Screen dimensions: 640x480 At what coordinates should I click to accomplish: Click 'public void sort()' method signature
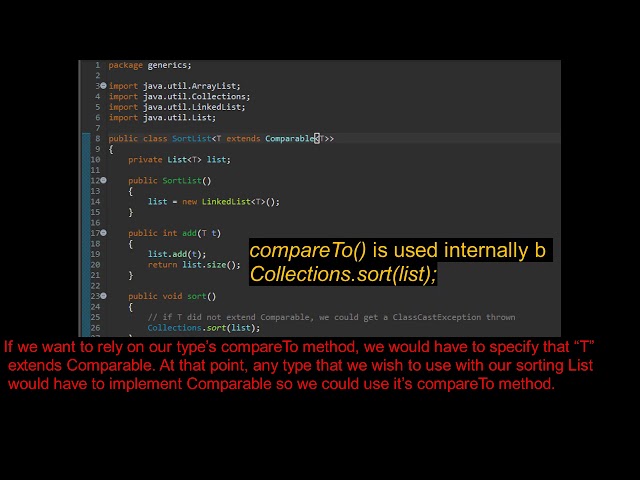[172, 296]
